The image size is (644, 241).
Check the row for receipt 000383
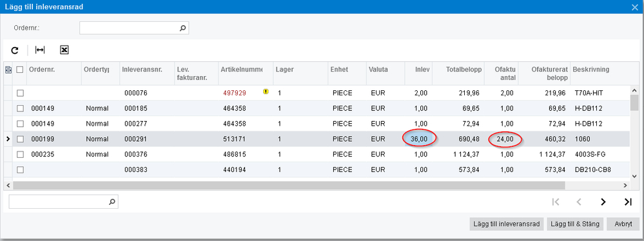(20, 169)
